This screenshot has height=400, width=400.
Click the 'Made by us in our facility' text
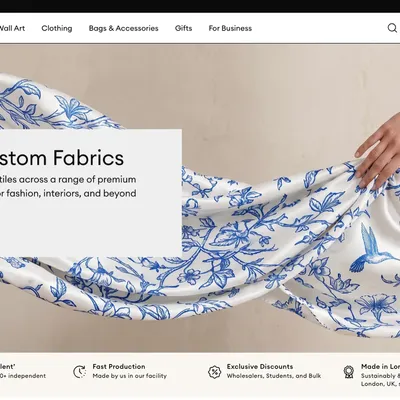click(129, 376)
